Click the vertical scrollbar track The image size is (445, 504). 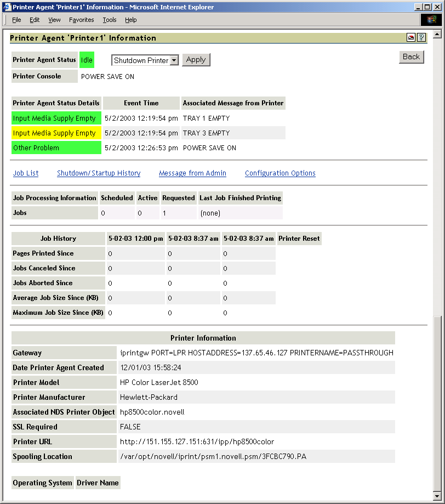click(x=437, y=165)
